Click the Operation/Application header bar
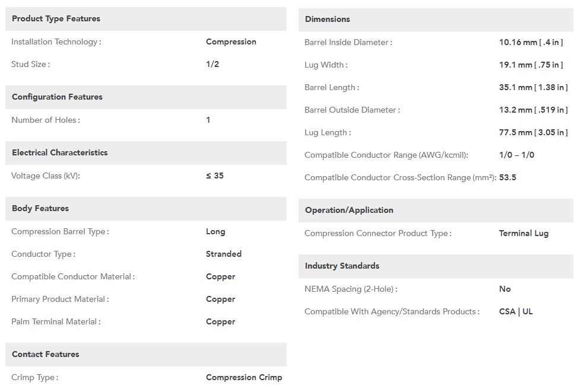Screen dimensions: 581x392 [436, 211]
